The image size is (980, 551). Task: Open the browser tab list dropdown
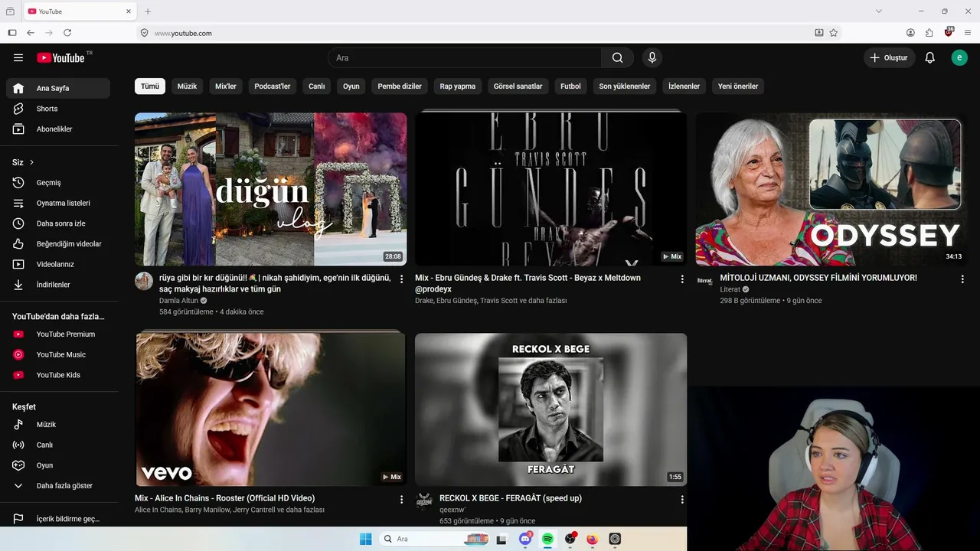[879, 11]
